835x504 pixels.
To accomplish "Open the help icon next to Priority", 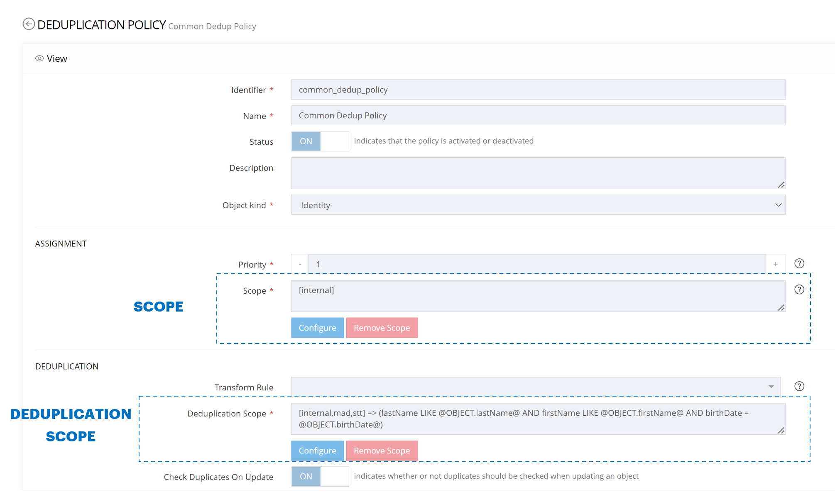I will click(x=799, y=263).
